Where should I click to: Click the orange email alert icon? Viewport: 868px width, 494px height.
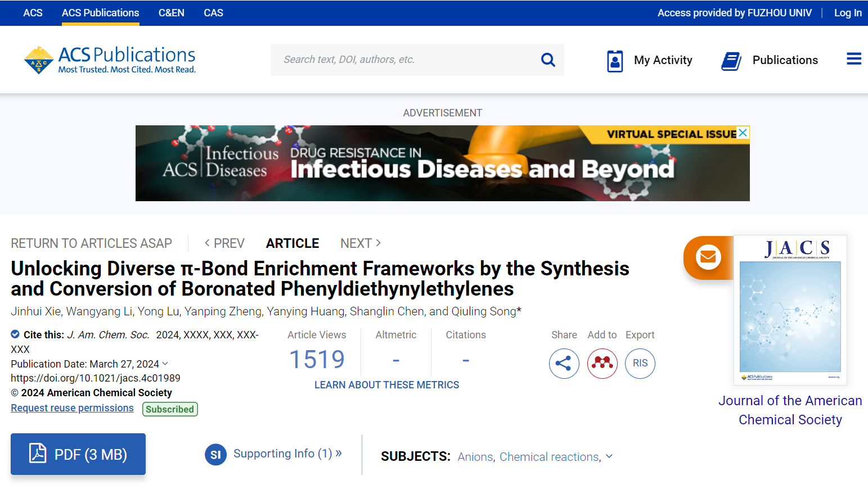708,257
